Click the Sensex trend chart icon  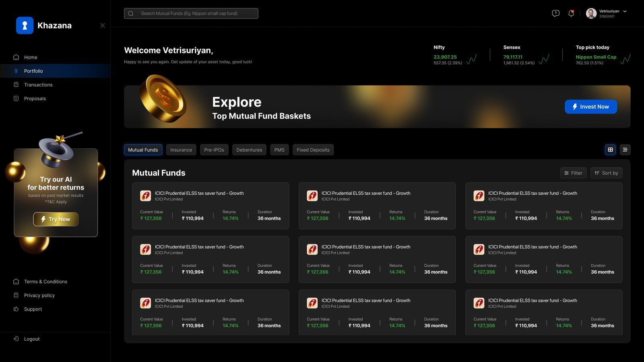pos(544,59)
